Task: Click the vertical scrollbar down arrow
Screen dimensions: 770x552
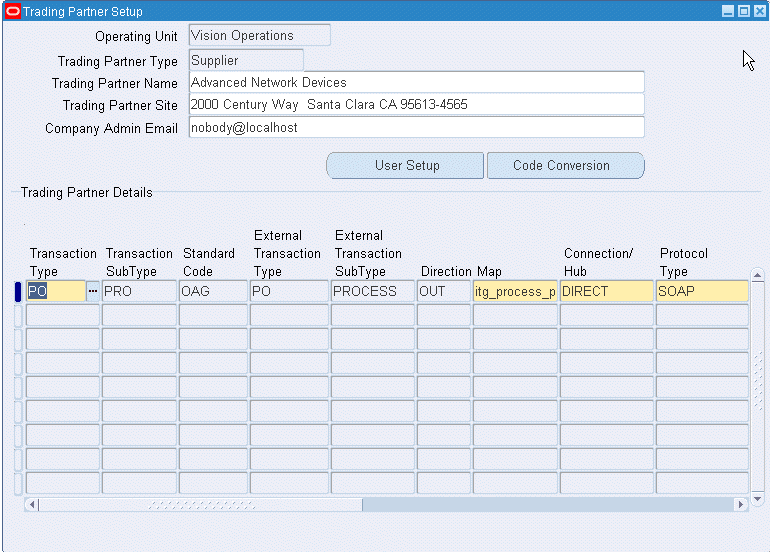Action: coord(757,498)
